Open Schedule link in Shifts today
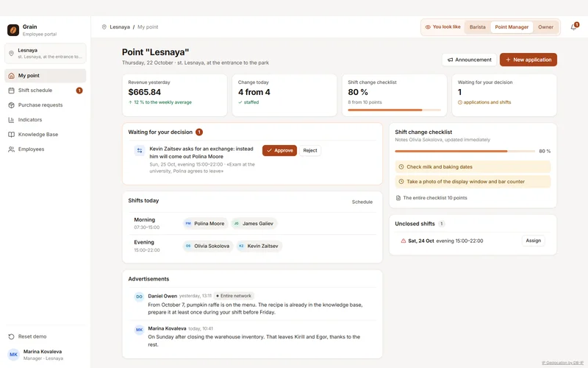The width and height of the screenshot is (588, 368). click(362, 202)
